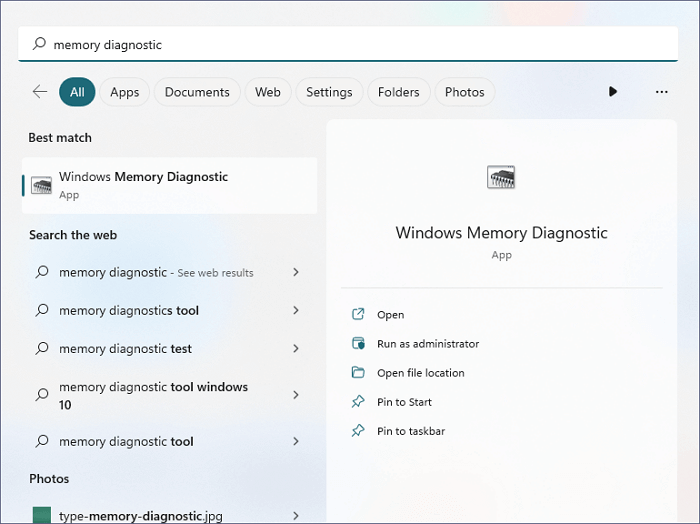Viewport: 700px width, 524px height.
Task: Choose the Photos filter tab
Action: pyautogui.click(x=464, y=92)
